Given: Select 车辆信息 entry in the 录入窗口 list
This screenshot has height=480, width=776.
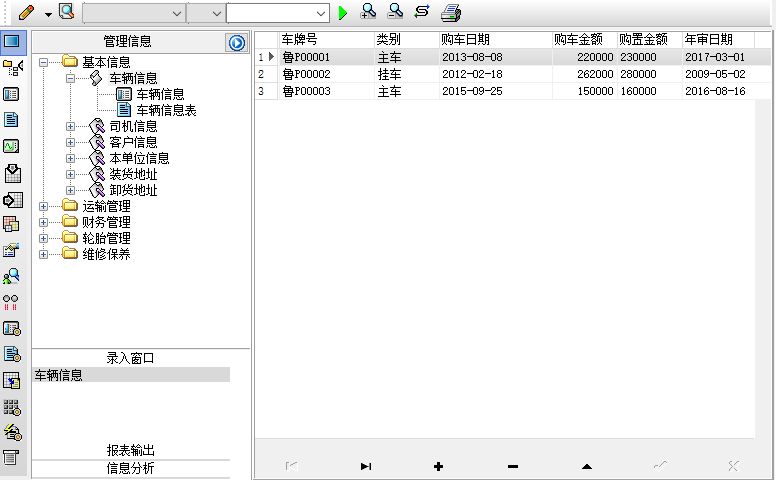Looking at the screenshot, I should (131, 375).
